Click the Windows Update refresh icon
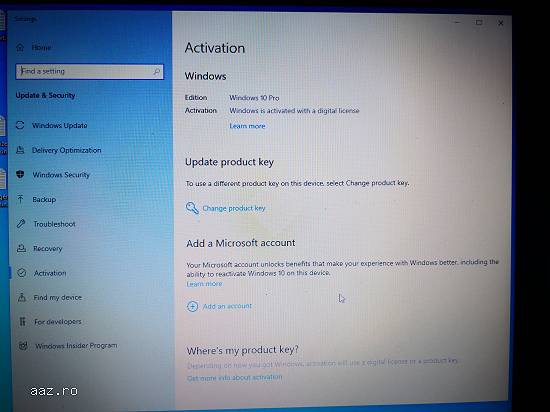The width and height of the screenshot is (550, 412). tap(20, 125)
